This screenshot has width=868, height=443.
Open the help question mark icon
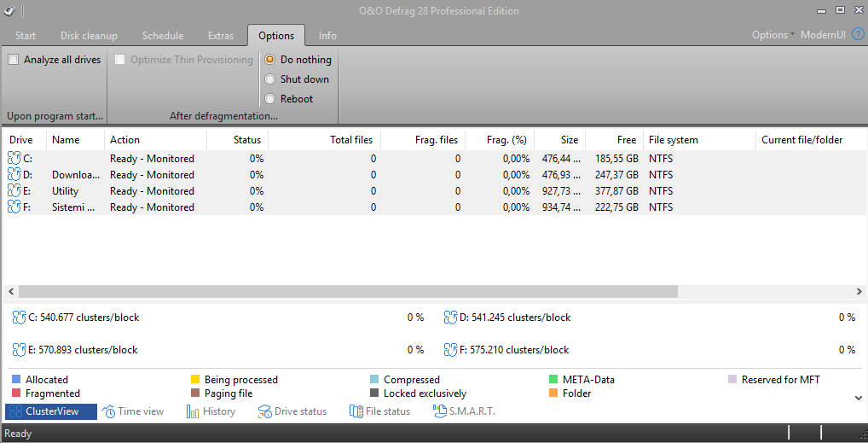[858, 34]
